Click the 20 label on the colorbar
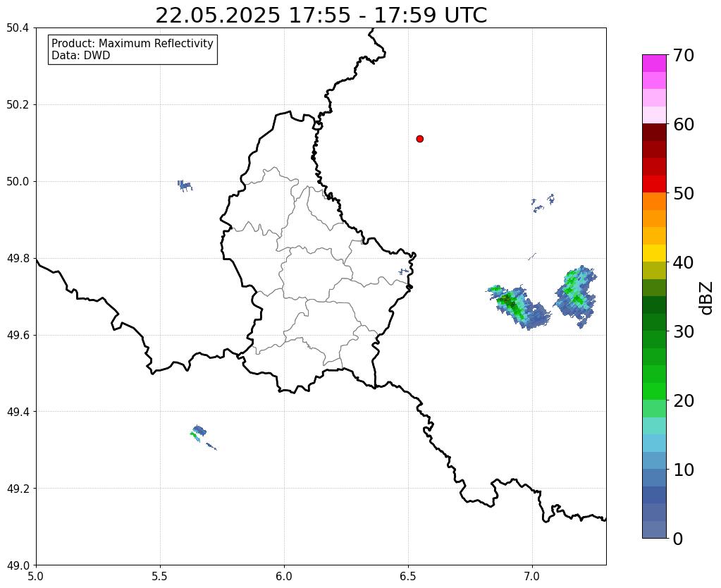Viewport: 721px width, 588px height. [683, 400]
